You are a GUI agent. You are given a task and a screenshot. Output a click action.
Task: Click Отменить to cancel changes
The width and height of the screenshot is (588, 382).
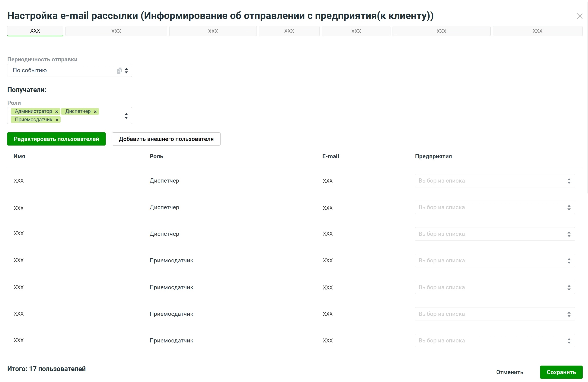tap(509, 372)
